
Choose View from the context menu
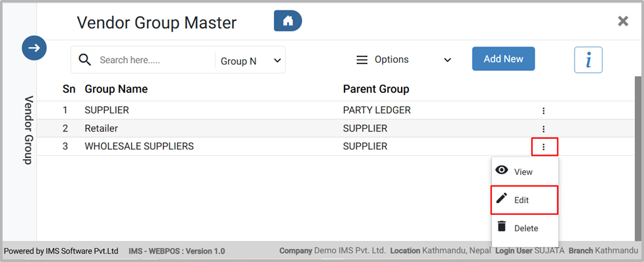click(523, 172)
